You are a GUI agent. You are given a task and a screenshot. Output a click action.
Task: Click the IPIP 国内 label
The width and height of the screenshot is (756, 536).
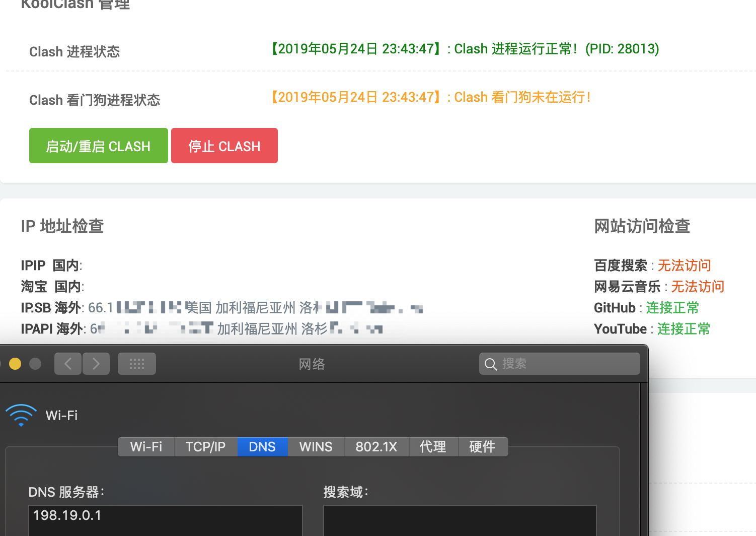point(51,265)
